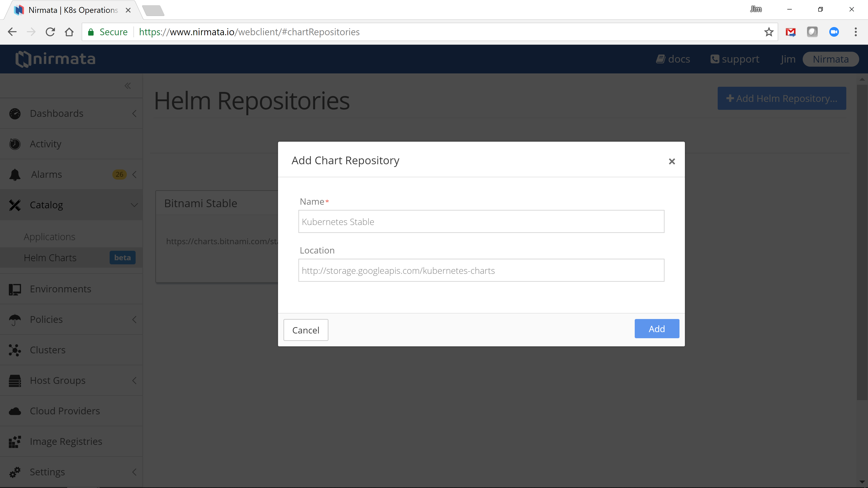Viewport: 868px width, 488px height.
Task: Click the Alarms bell icon
Action: click(15, 174)
